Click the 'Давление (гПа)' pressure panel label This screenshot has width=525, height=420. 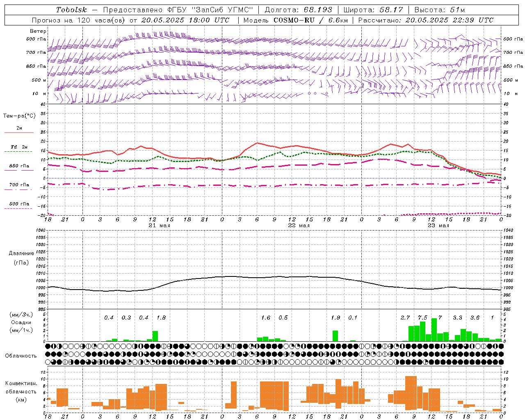click(21, 258)
